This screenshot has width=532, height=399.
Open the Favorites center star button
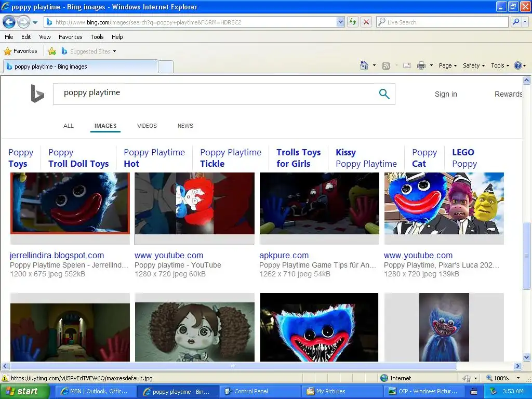point(20,51)
